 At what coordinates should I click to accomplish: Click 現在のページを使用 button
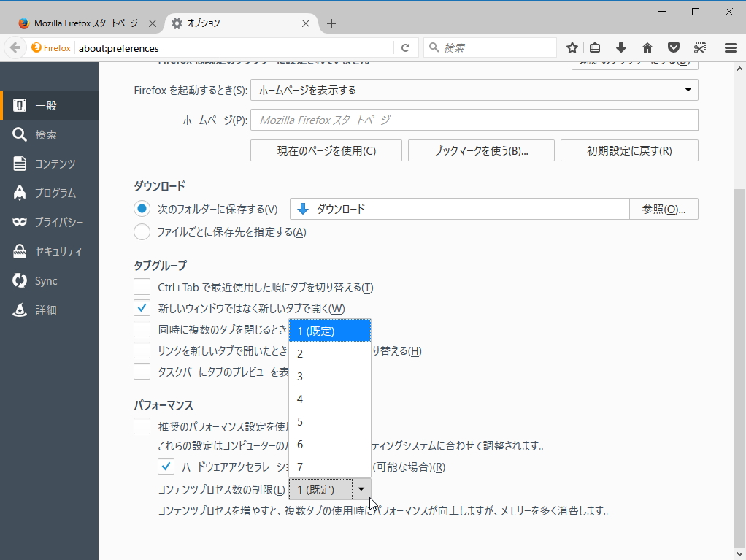326,150
